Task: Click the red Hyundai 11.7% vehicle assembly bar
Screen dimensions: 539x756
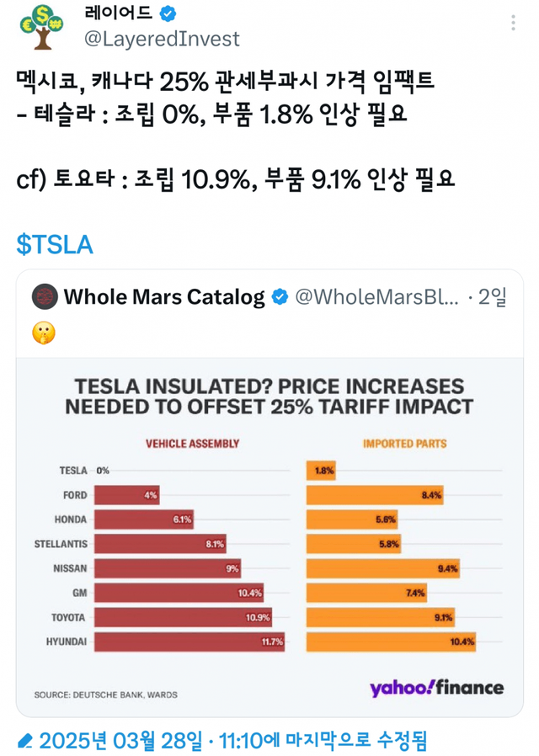Action: pos(190,642)
